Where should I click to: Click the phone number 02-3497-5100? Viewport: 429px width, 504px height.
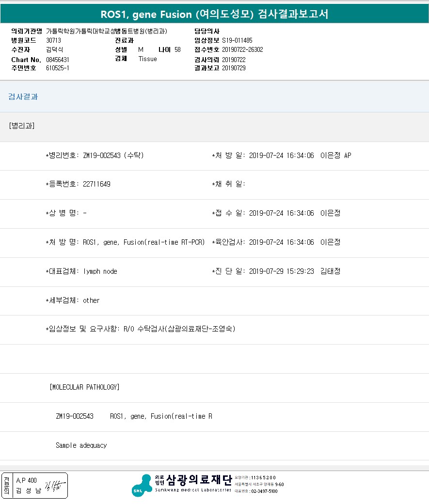coord(264,491)
